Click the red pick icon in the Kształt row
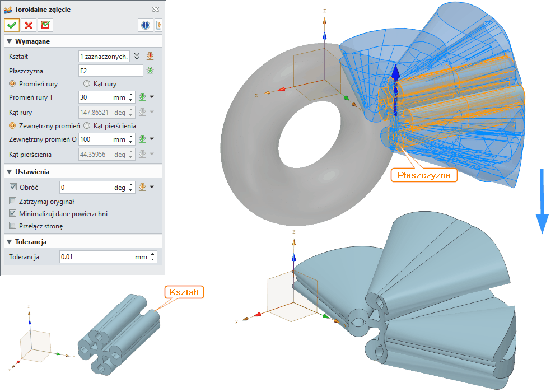560x392 pixels. point(150,56)
